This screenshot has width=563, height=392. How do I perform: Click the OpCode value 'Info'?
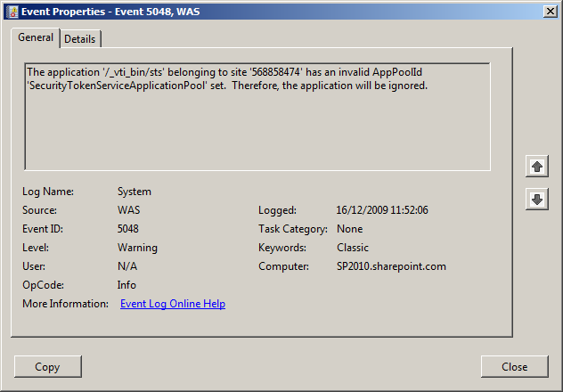[x=126, y=285]
